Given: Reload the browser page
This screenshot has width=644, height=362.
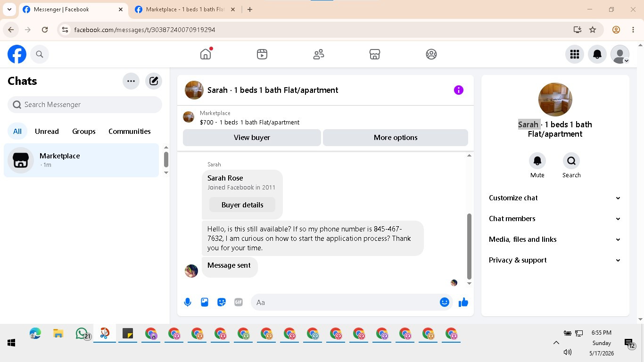Looking at the screenshot, I should click(45, 30).
